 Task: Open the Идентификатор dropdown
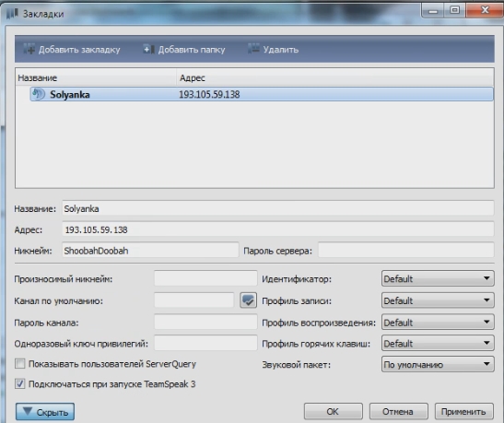pos(438,278)
